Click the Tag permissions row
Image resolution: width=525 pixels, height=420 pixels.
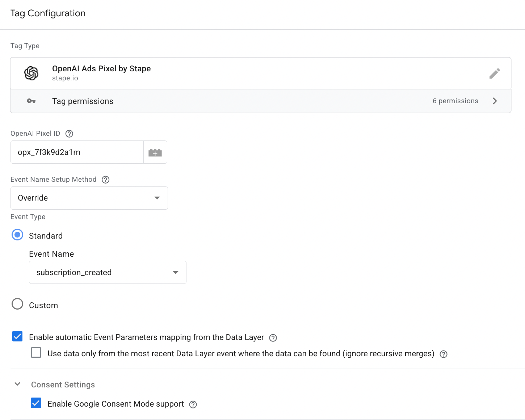(261, 101)
